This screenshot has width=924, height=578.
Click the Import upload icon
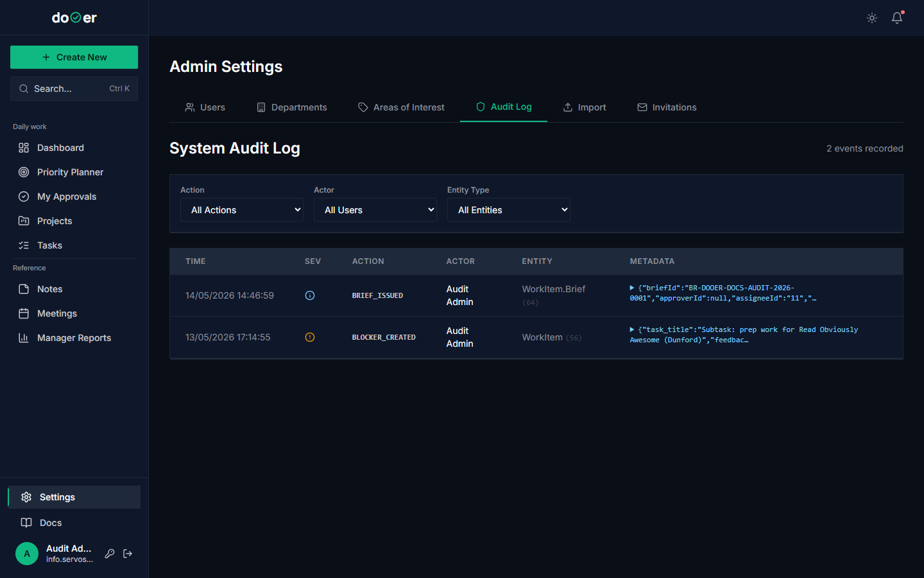[x=568, y=107]
